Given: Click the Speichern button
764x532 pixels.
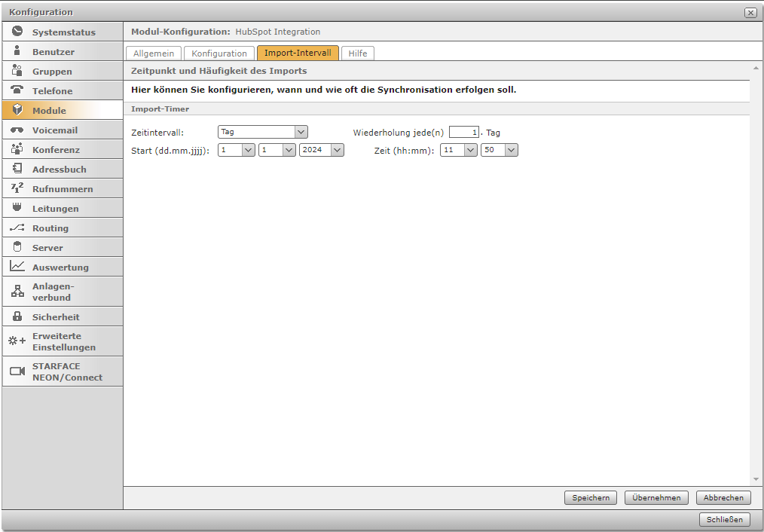Looking at the screenshot, I should [591, 497].
